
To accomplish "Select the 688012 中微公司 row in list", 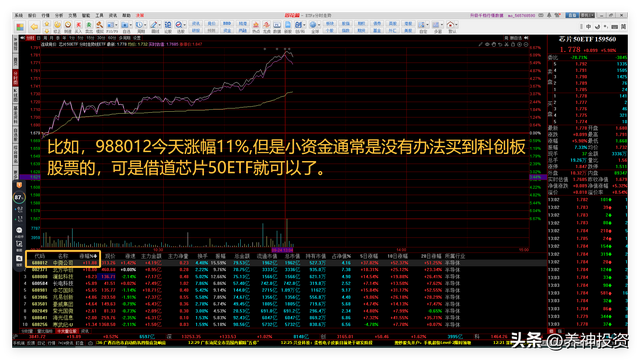I will click(x=285, y=263).
